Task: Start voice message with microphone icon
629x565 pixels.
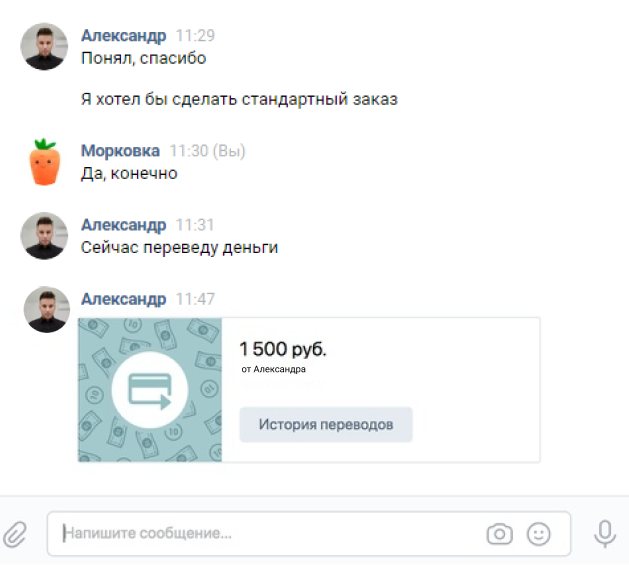Action: point(605,534)
